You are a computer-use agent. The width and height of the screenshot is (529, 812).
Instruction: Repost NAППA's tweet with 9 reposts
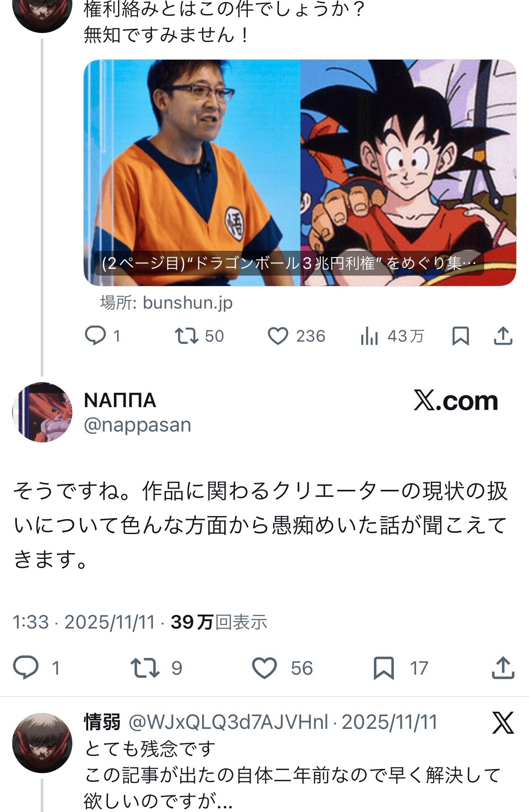(x=145, y=668)
